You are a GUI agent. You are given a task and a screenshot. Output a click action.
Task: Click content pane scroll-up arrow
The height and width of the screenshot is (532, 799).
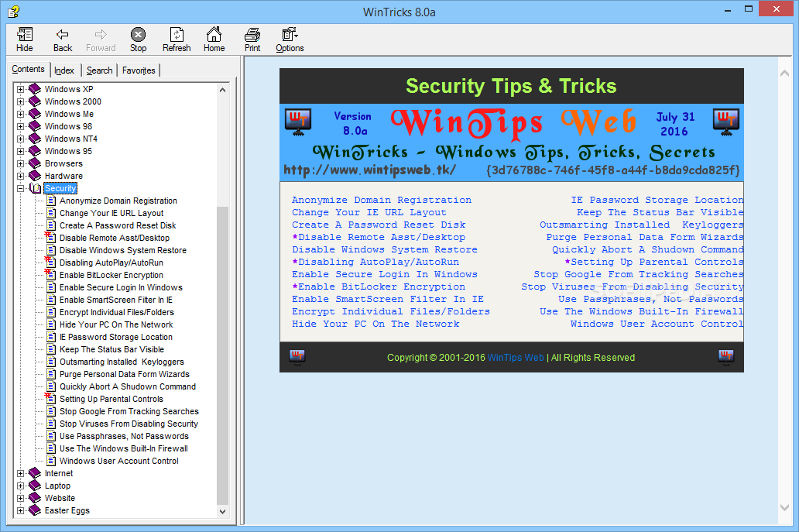[x=785, y=74]
